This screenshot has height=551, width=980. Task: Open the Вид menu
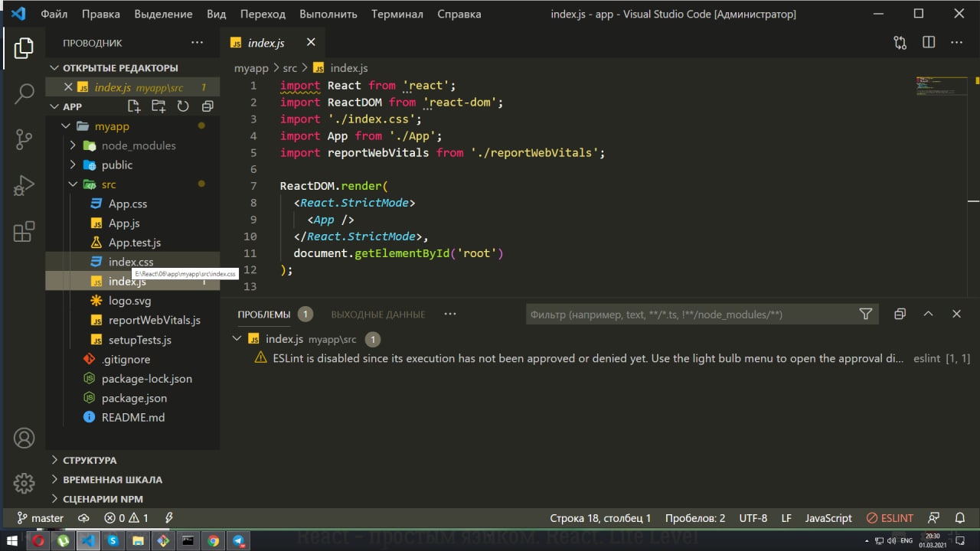click(x=217, y=14)
